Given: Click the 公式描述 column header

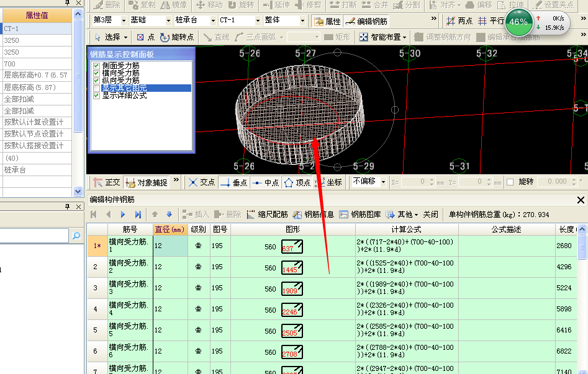Looking at the screenshot, I should click(x=507, y=229).
